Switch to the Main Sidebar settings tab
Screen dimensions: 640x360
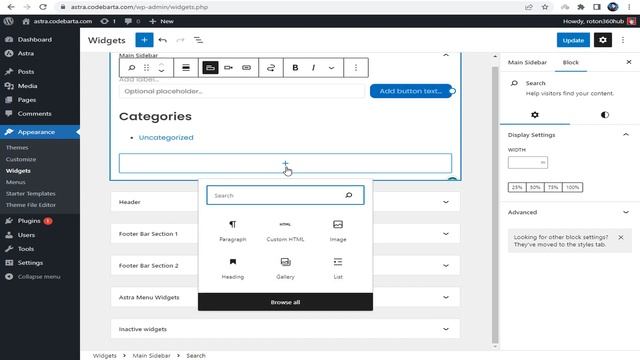527,62
